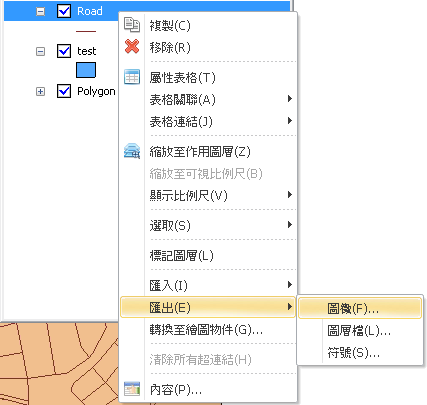This screenshot has width=427, height=405.
Task: Click the copy icon beside 複製(C)
Action: pyautogui.click(x=132, y=25)
